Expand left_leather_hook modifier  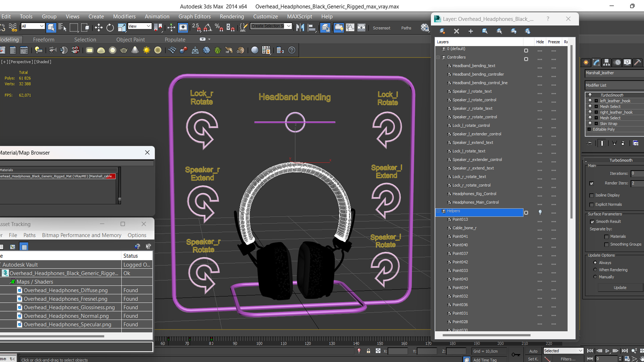point(596,101)
